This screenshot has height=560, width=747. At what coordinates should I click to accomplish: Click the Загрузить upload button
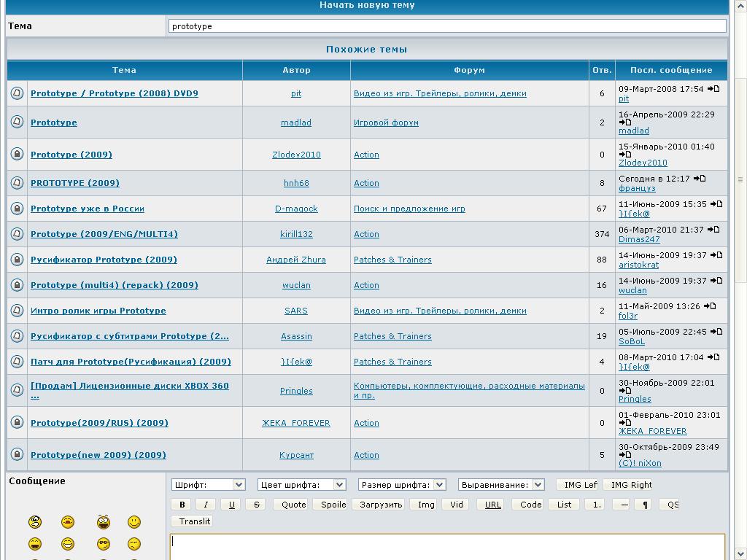coord(381,504)
